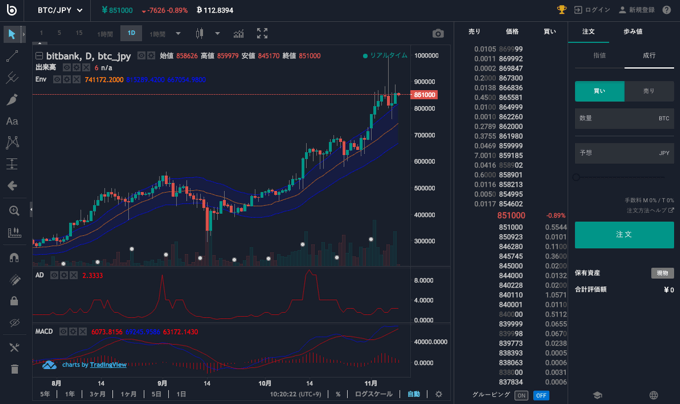Select the brush drawing tool
Viewport: 680px width, 404px height.
(13, 100)
